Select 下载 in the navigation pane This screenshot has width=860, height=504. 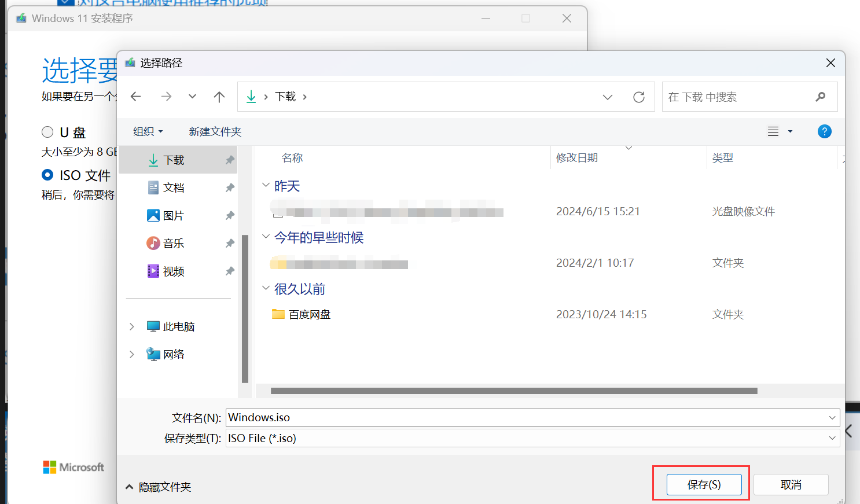(x=178, y=160)
